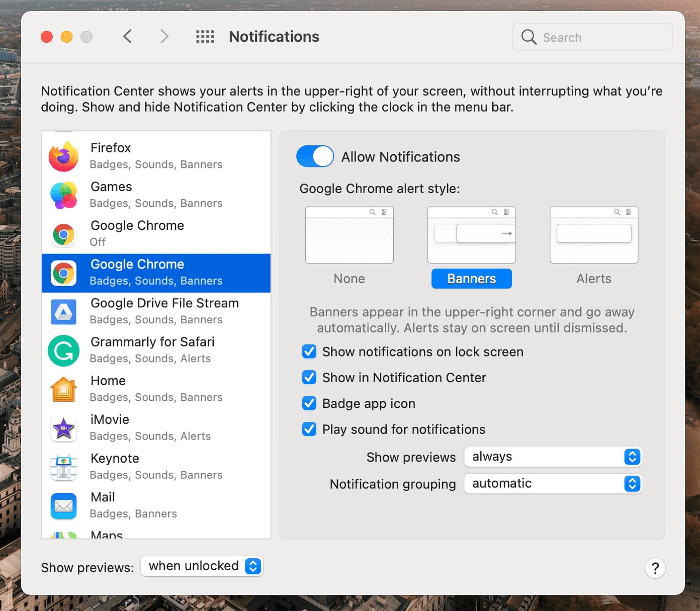Viewport: 700px width, 611px height.
Task: Click the Keynote app icon
Action: (x=63, y=467)
